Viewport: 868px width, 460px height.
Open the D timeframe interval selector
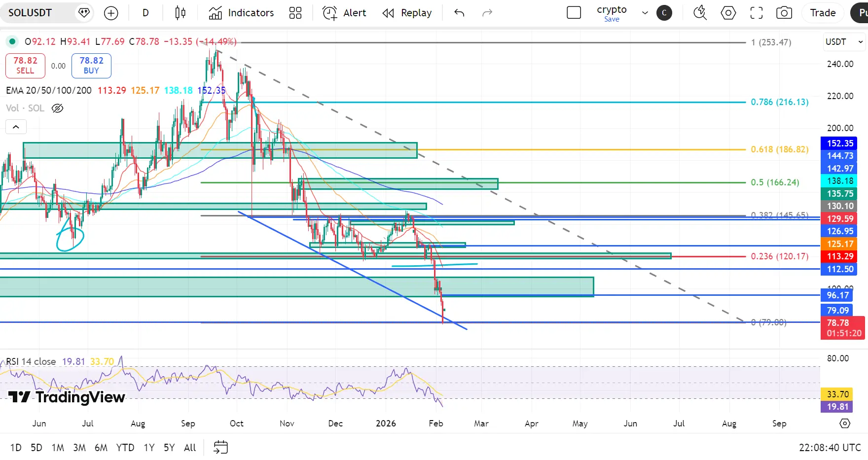point(145,13)
